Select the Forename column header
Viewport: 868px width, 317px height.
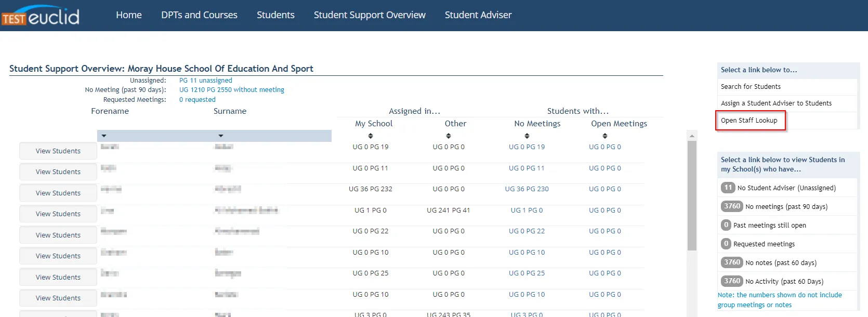(x=110, y=111)
